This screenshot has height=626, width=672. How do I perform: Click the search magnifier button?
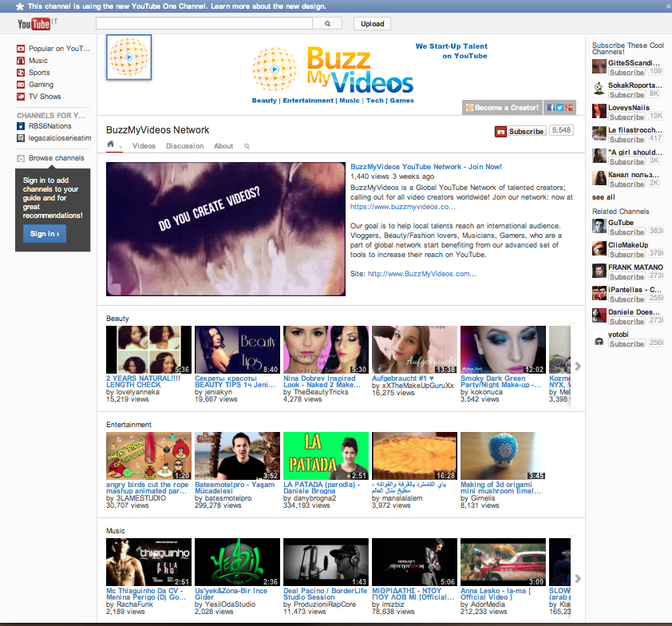327,24
